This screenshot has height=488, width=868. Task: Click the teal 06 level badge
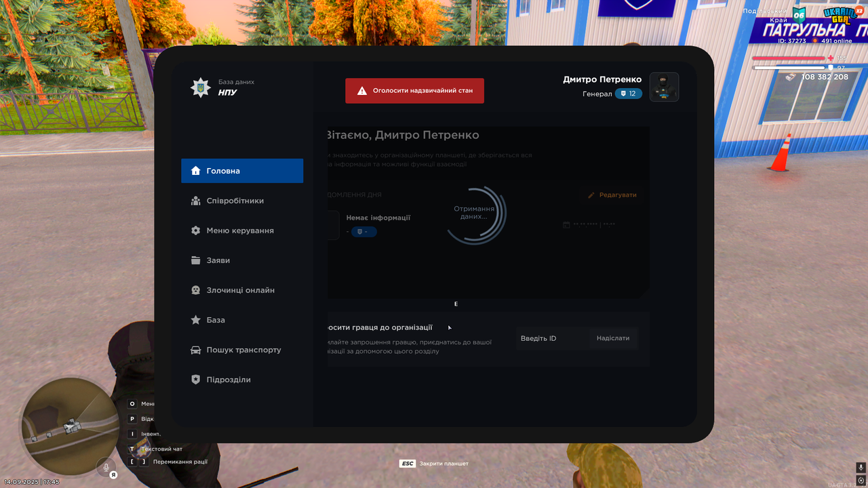tap(799, 15)
